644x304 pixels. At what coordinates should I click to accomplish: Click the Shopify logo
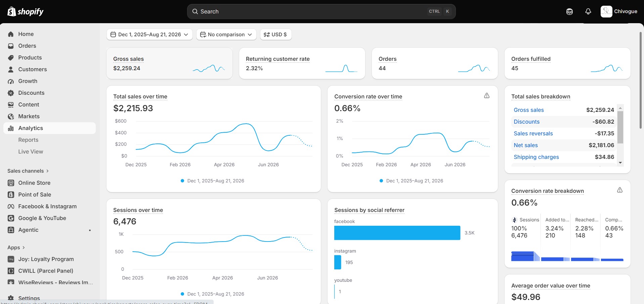coord(26,12)
